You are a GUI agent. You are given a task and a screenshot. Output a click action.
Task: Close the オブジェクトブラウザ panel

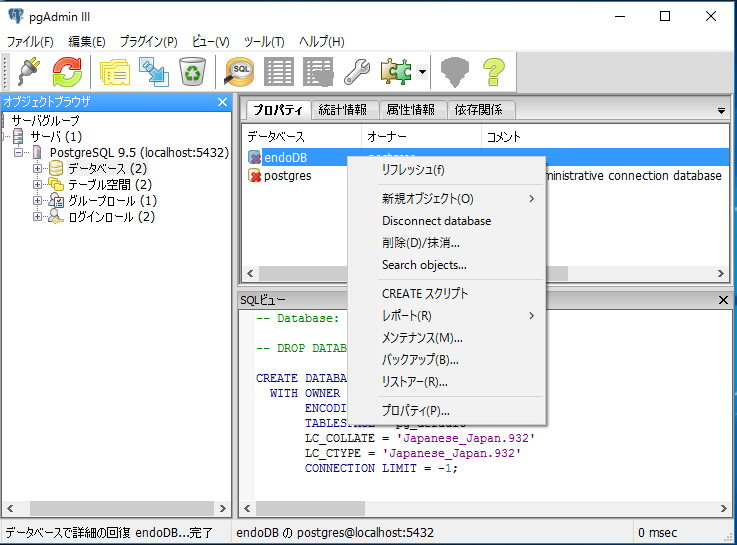click(222, 102)
